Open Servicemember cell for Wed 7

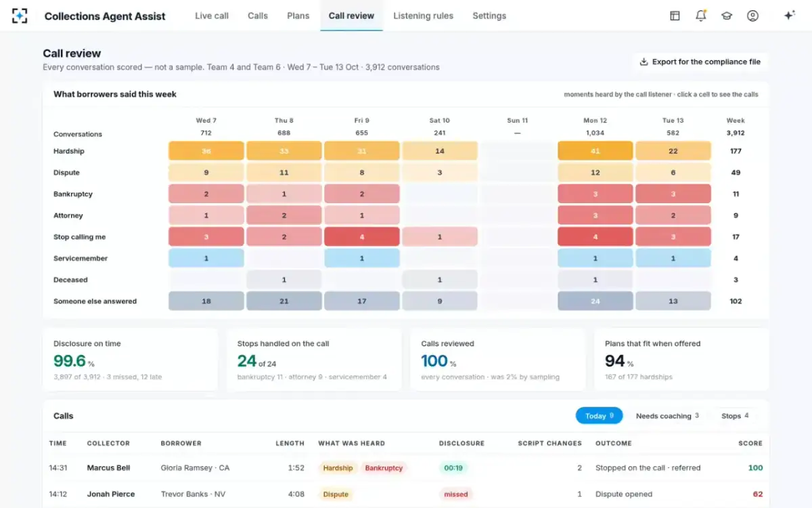point(206,258)
